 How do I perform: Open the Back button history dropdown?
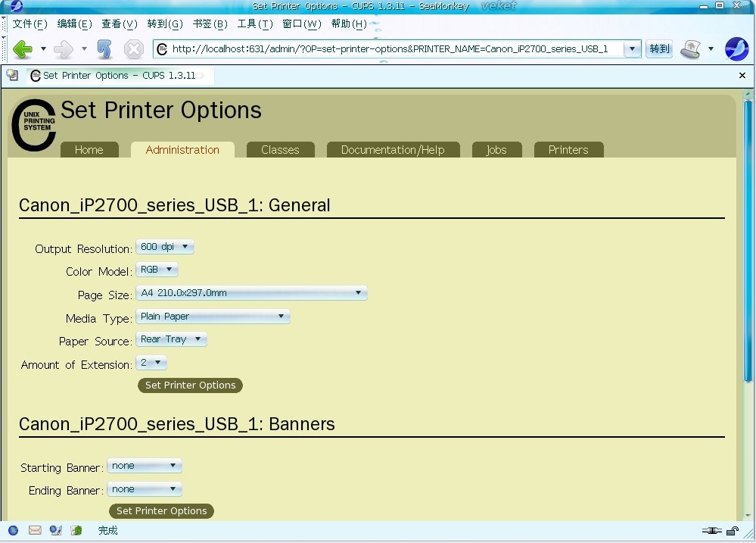[x=43, y=48]
